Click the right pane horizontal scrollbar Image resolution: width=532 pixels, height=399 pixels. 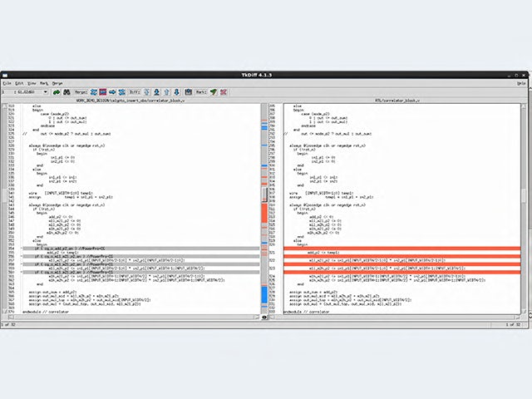click(395, 318)
